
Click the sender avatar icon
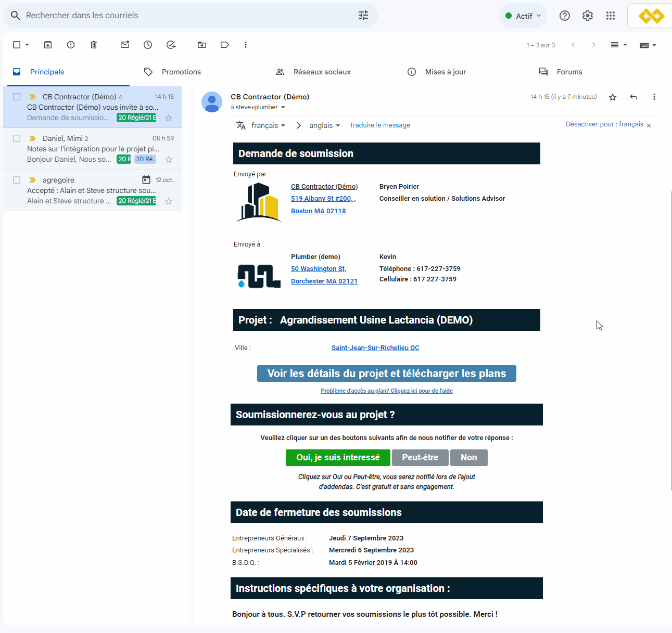click(x=212, y=102)
